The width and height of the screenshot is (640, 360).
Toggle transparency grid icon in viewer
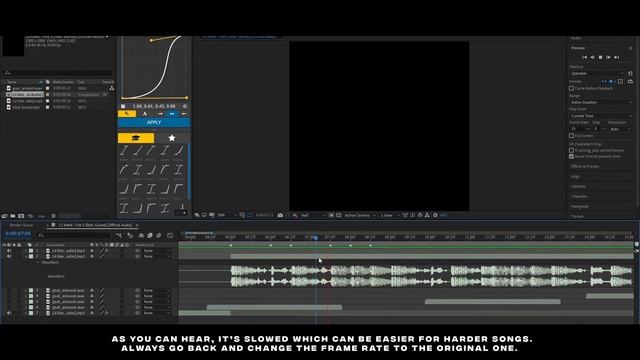[x=338, y=215]
